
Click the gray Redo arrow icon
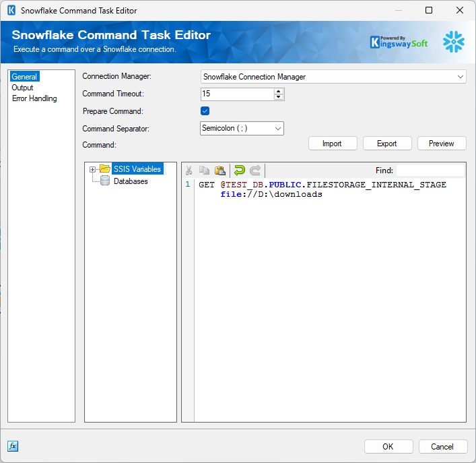(x=255, y=170)
